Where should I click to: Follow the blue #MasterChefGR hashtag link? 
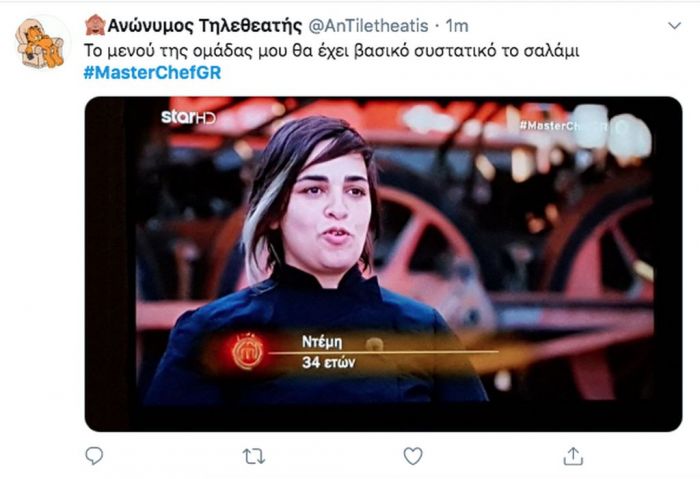(x=152, y=72)
